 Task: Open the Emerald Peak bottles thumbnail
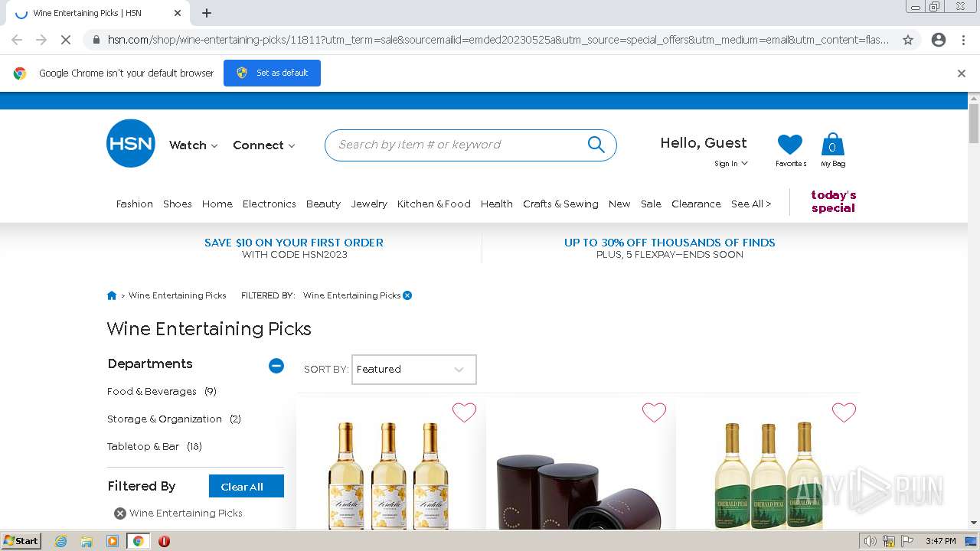click(x=768, y=474)
